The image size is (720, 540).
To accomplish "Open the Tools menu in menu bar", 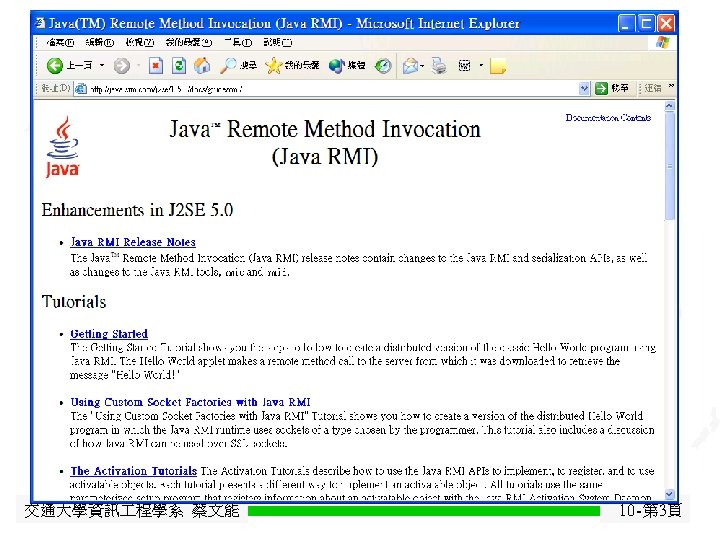I will point(238,43).
